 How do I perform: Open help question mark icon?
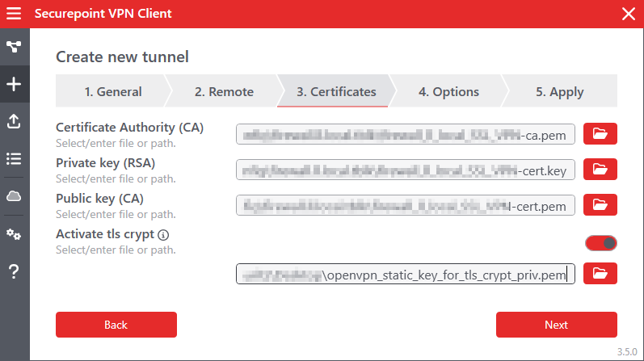(14, 272)
